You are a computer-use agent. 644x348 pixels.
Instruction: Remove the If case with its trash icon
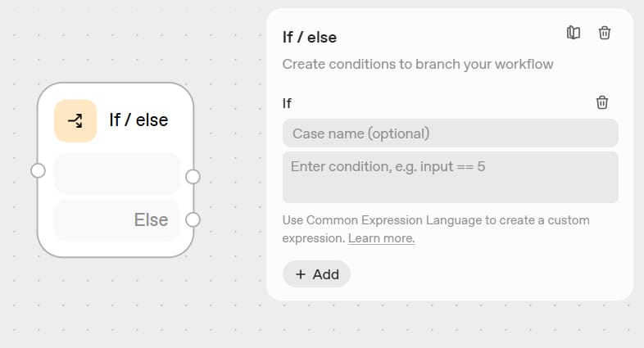pyautogui.click(x=602, y=102)
